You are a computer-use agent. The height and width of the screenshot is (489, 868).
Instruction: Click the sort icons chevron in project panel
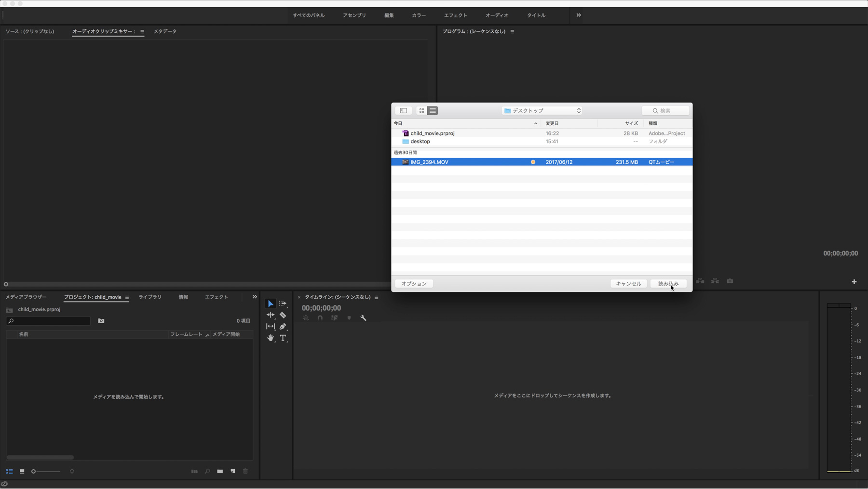click(72, 472)
